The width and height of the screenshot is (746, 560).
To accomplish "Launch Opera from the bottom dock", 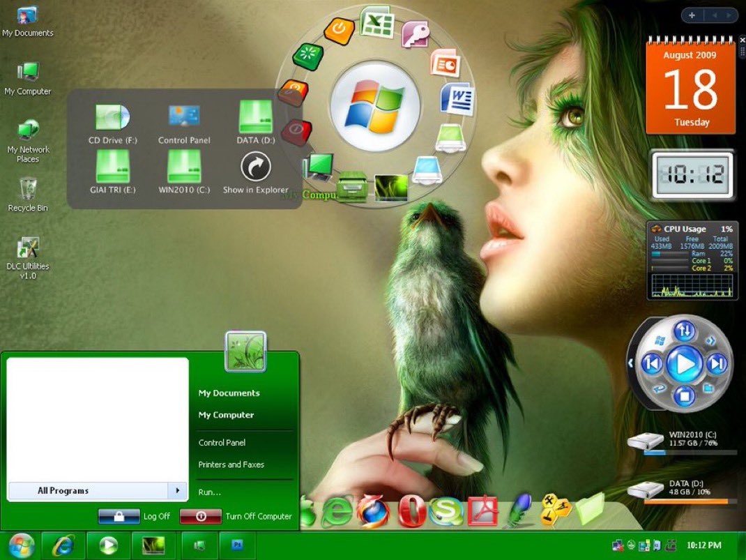I will click(x=411, y=511).
